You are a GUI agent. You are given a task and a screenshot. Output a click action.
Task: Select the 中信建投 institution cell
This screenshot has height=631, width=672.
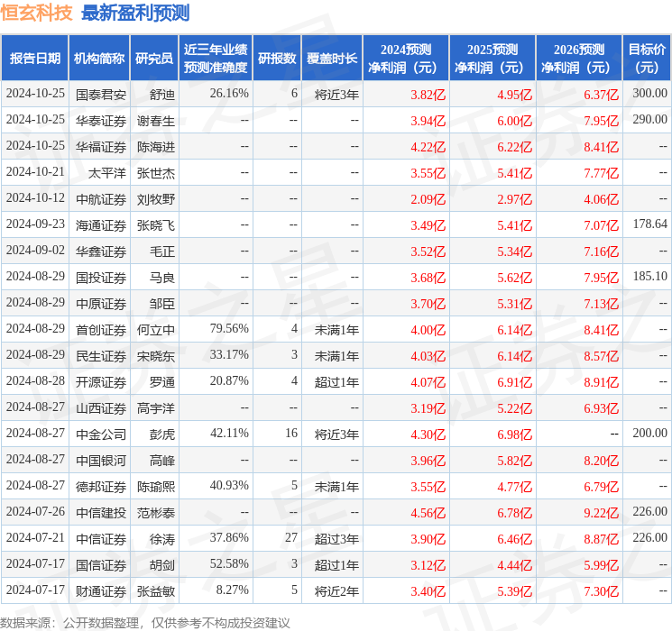tap(101, 513)
